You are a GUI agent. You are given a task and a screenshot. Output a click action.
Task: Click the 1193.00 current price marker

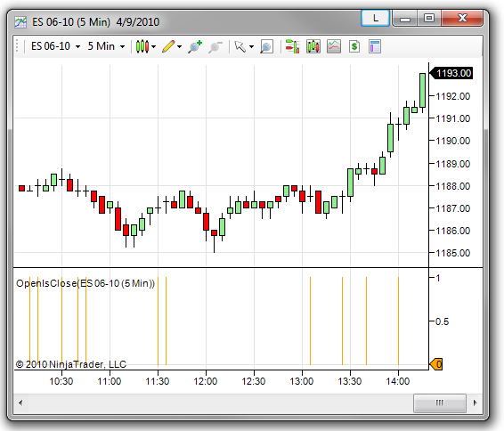451,73
